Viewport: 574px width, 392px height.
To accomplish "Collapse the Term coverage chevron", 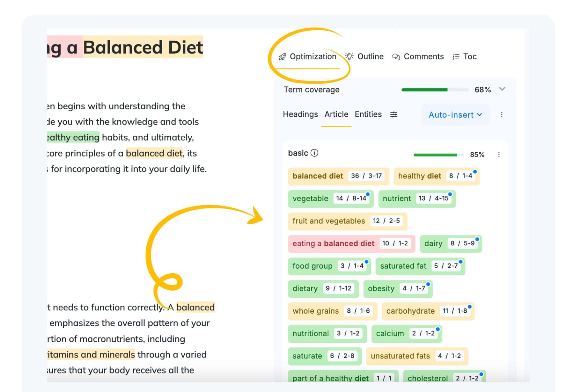I will (502, 89).
